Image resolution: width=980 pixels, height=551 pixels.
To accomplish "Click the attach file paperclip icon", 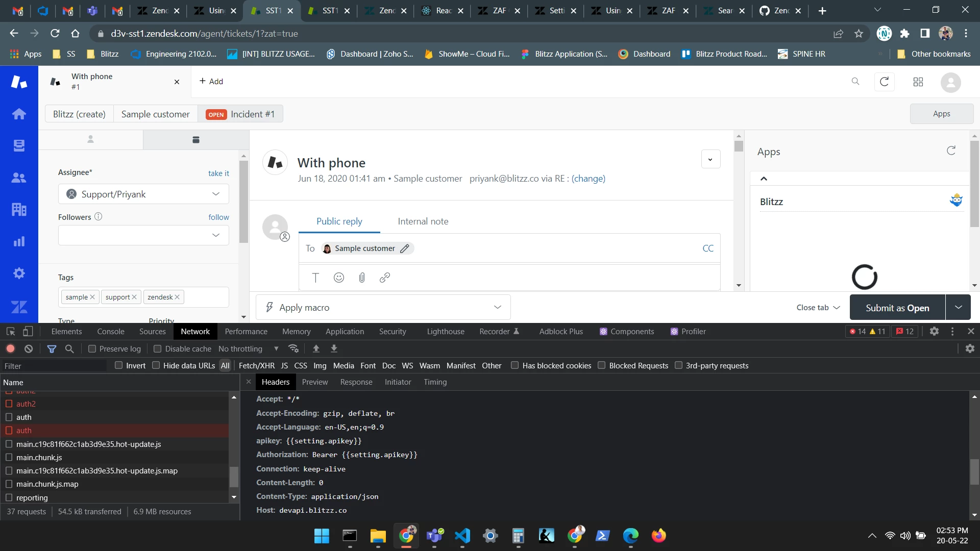I will 362,278.
